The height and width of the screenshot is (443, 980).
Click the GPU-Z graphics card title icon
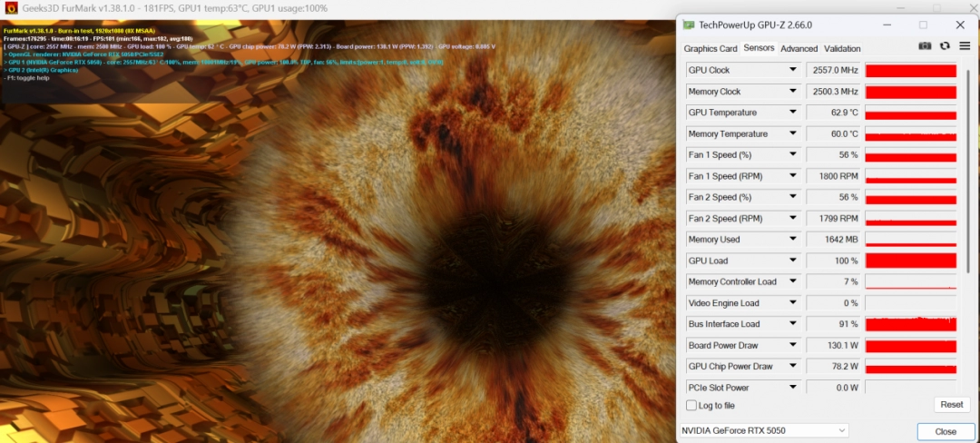[x=688, y=25]
